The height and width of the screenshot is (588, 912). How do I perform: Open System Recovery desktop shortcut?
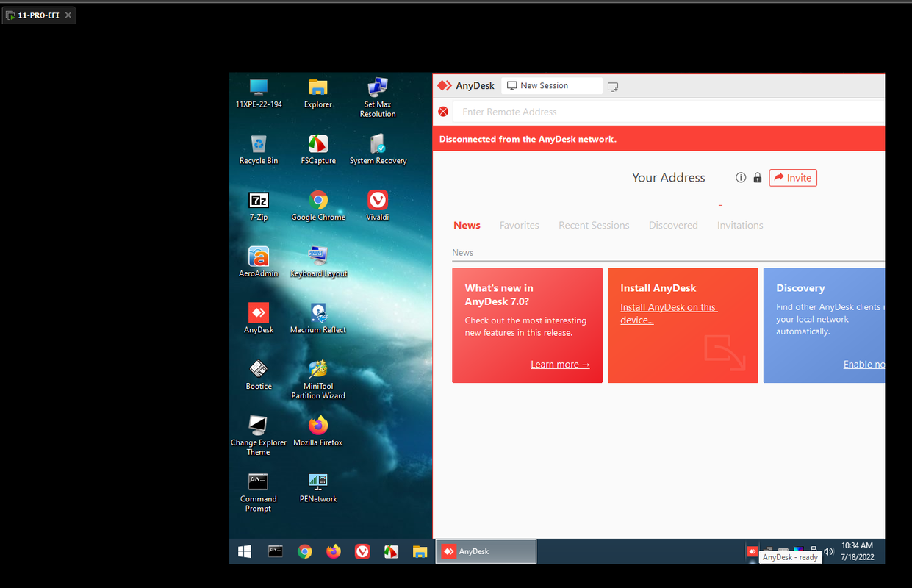pos(378,149)
